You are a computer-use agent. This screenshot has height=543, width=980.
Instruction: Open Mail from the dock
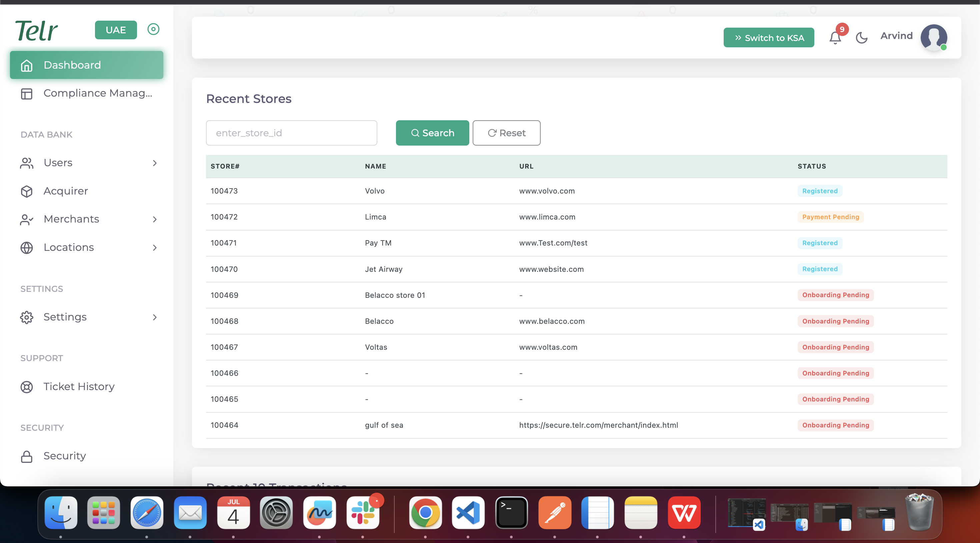(x=190, y=513)
